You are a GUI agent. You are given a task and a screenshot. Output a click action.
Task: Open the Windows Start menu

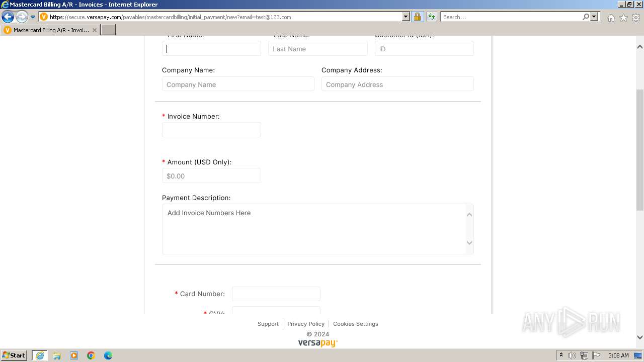[14, 355]
